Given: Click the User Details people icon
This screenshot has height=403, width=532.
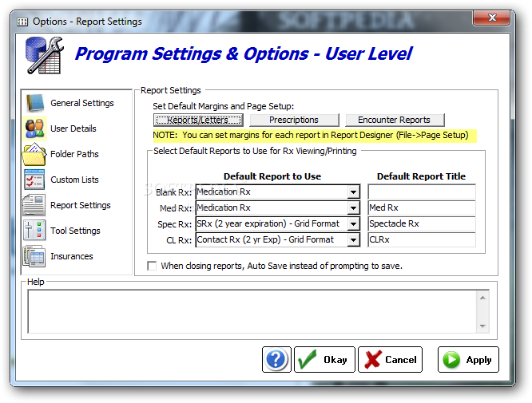Looking at the screenshot, I should coord(34,128).
